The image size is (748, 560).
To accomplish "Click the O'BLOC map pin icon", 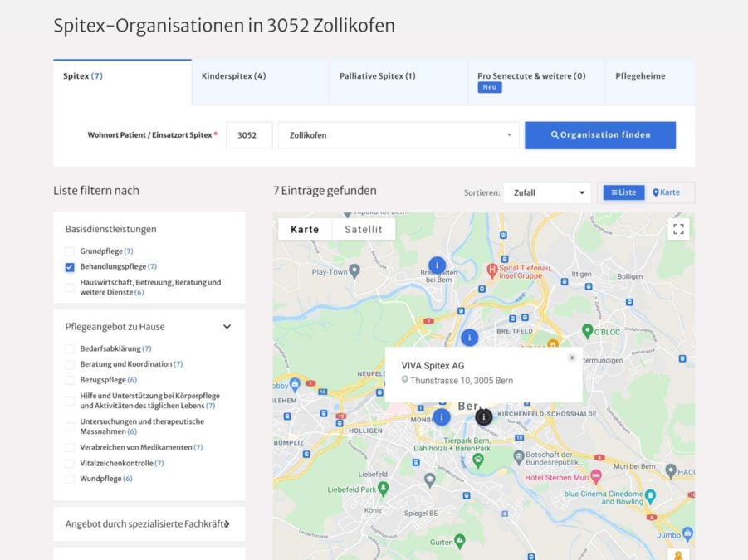I will 587,331.
